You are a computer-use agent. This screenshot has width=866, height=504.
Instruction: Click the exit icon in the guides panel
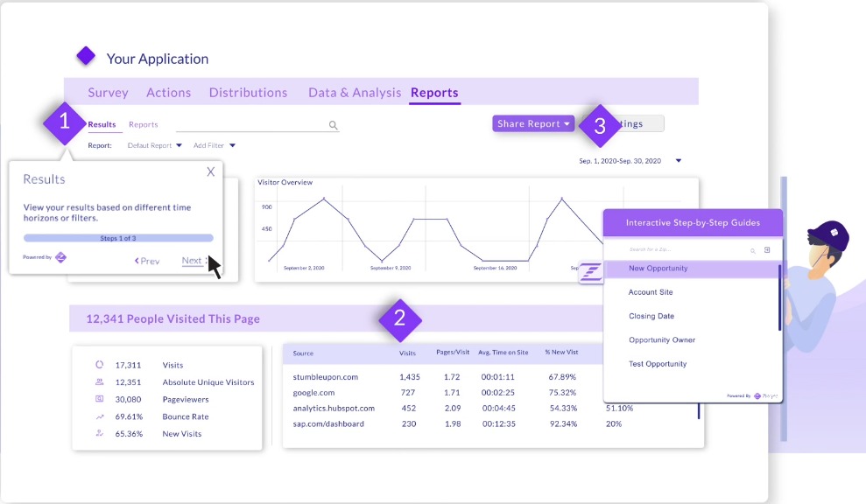(767, 250)
